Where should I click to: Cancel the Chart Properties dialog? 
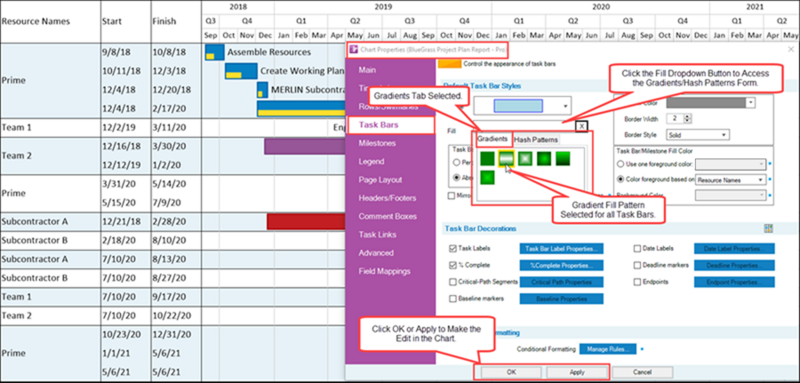pyautogui.click(x=642, y=372)
